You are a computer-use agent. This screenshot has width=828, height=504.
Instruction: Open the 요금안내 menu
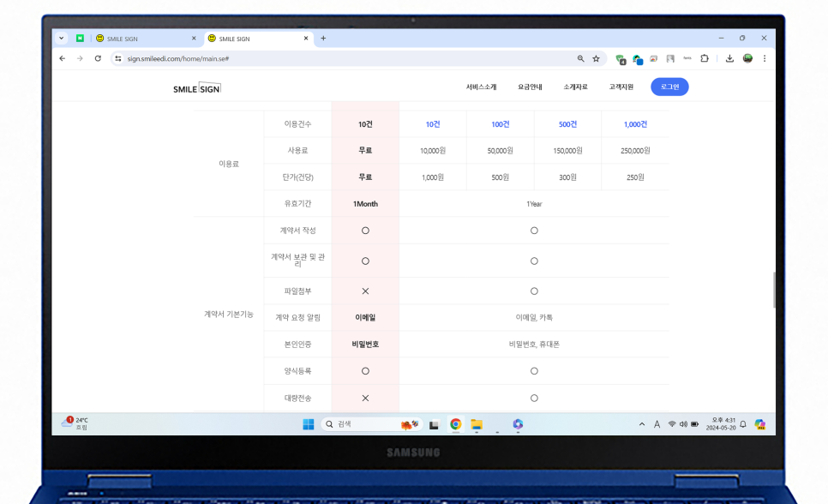[x=530, y=87]
